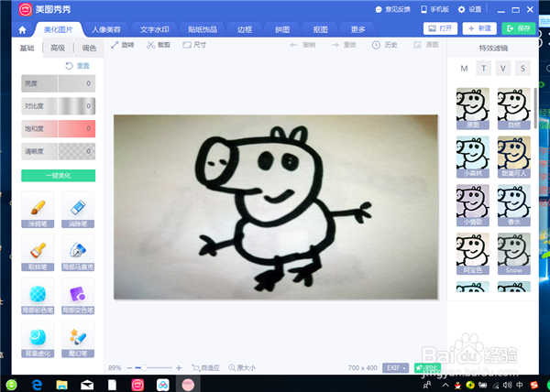Open the 背景虚化 background blur tool
This screenshot has width=550, height=392.
pyautogui.click(x=38, y=340)
